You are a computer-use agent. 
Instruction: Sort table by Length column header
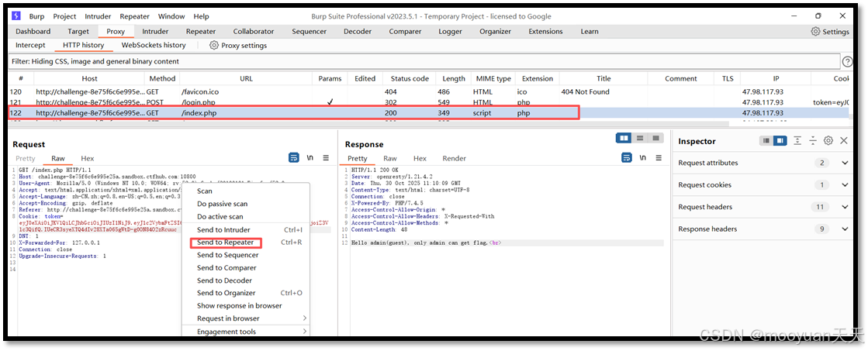click(454, 78)
